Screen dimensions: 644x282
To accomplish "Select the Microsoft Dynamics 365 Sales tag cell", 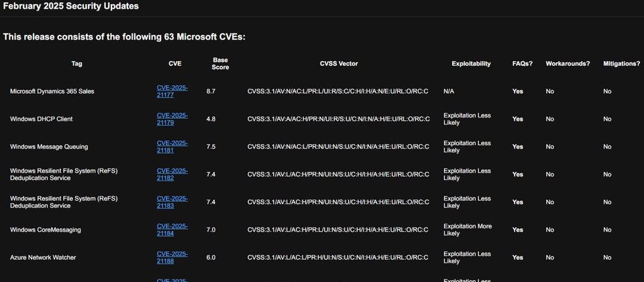I will [52, 91].
